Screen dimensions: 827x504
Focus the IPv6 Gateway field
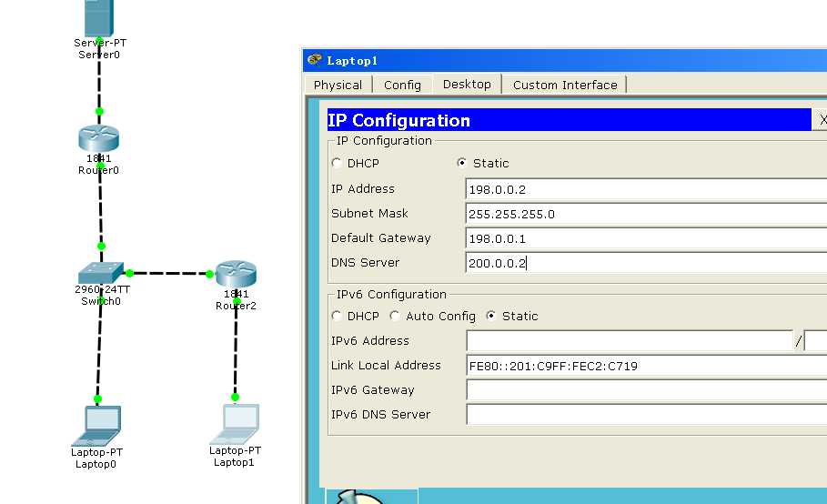click(646, 390)
